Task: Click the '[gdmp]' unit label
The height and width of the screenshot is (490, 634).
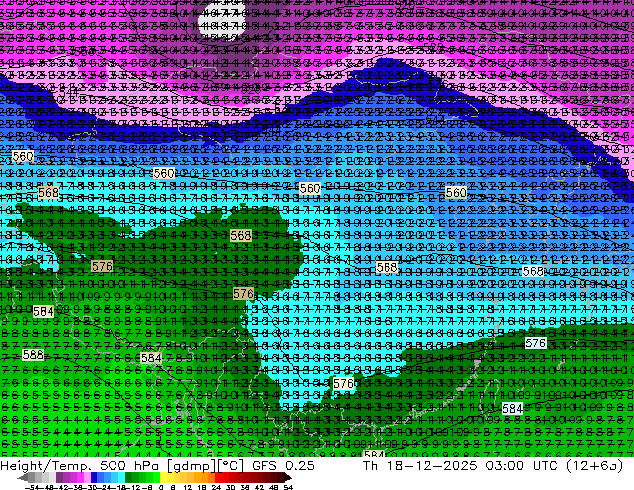Action: point(192,466)
